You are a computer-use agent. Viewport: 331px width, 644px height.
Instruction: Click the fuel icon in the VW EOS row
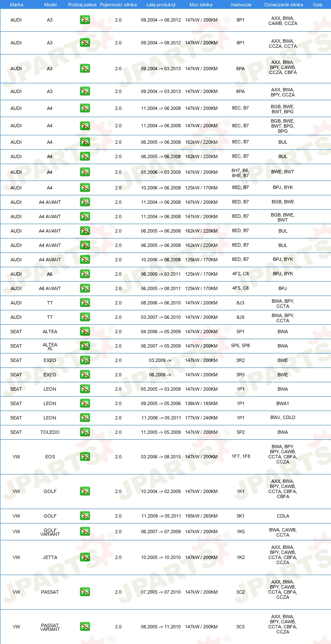pyautogui.click(x=85, y=457)
